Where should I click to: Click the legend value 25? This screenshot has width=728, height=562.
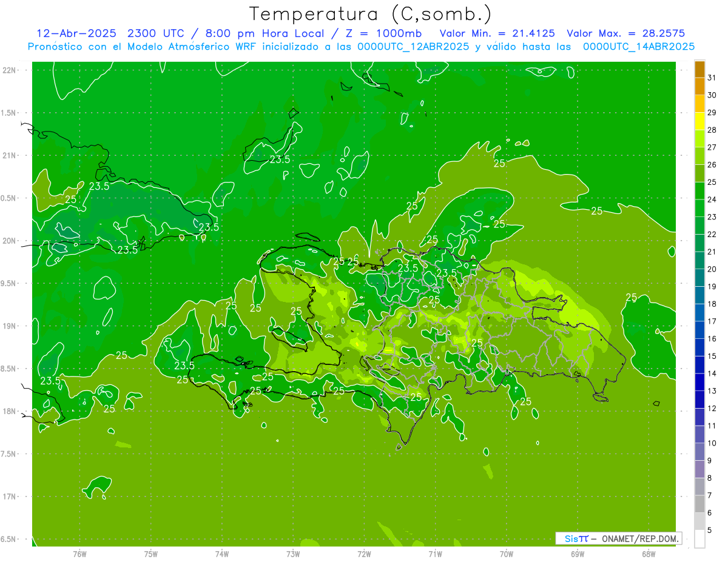coord(712,182)
